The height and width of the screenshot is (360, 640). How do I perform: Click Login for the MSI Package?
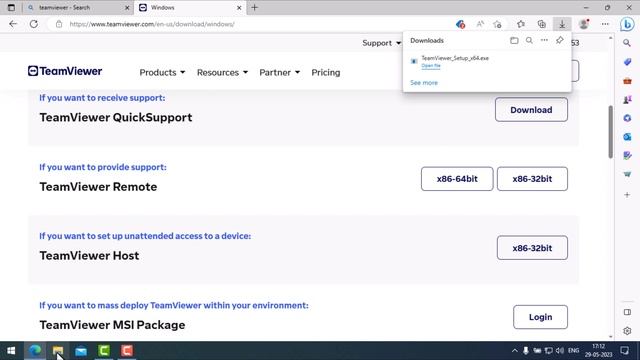540,317
